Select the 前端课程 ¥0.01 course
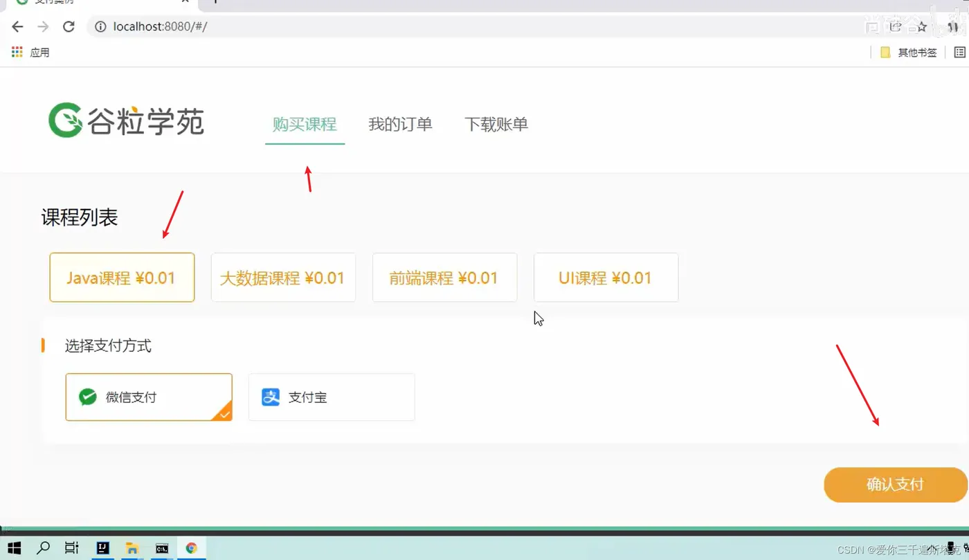Image resolution: width=969 pixels, height=560 pixels. pyautogui.click(x=444, y=278)
